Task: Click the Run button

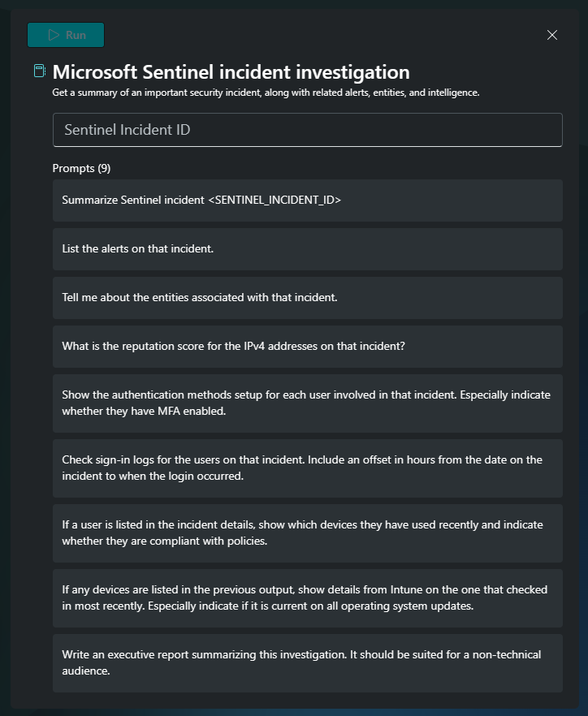Action: tap(66, 35)
